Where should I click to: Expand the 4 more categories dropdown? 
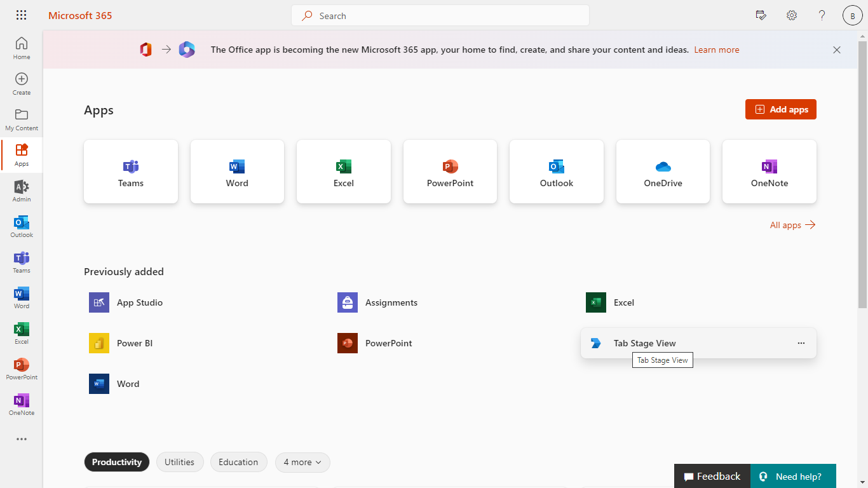[x=302, y=462]
